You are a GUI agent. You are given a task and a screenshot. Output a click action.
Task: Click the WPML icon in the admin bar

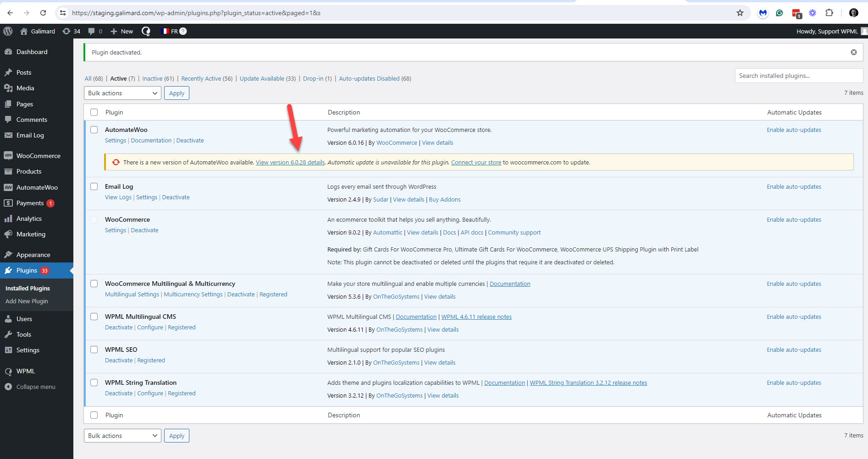tap(146, 31)
